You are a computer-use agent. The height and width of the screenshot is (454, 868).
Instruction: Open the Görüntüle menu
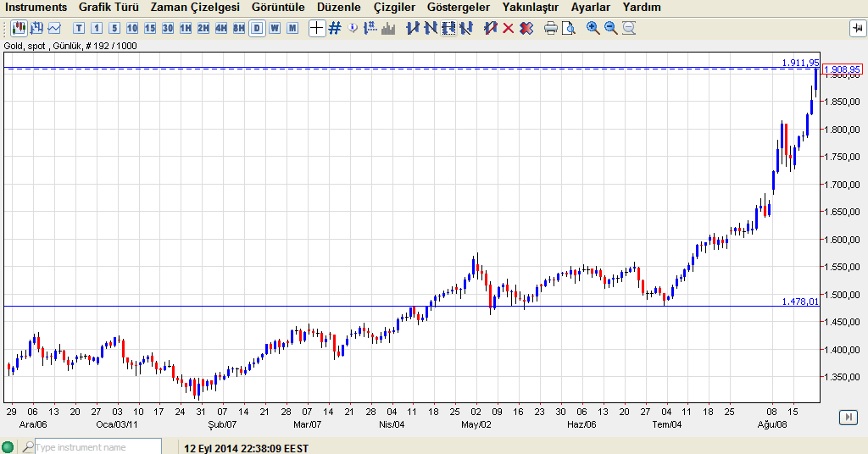coord(278,7)
